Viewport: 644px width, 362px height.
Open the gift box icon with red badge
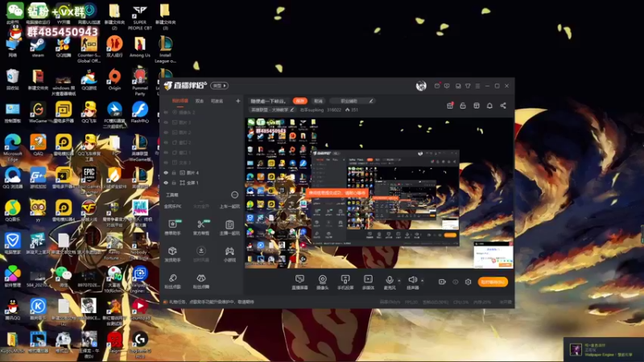450,105
